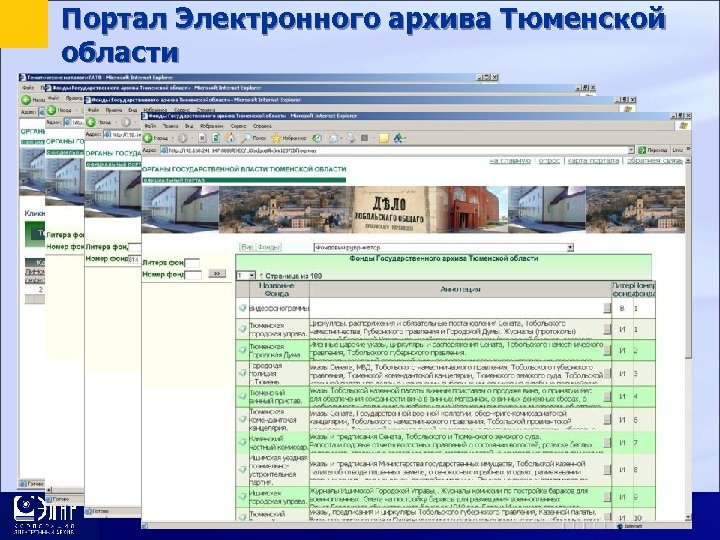Follow the 'обратная связь' link
This screenshot has width=720, height=540.
(654, 161)
